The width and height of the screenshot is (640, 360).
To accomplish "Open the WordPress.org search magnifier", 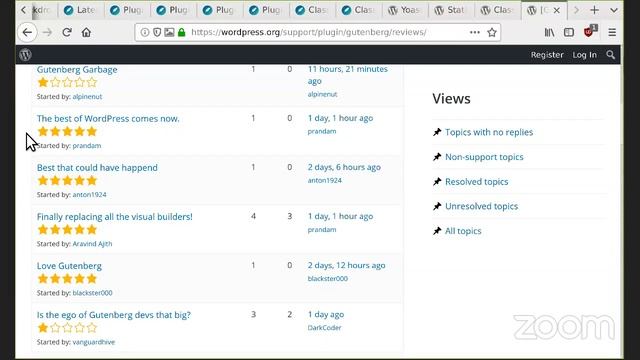I will click(x=610, y=55).
